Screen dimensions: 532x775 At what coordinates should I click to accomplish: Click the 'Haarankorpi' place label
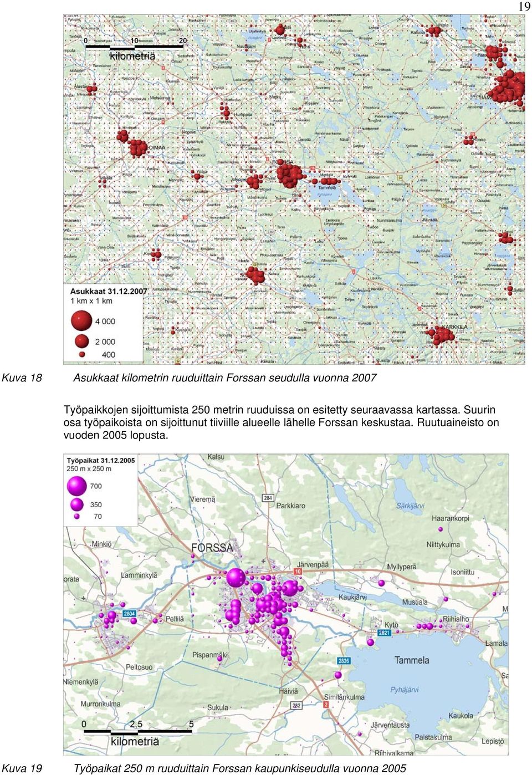tap(450, 518)
